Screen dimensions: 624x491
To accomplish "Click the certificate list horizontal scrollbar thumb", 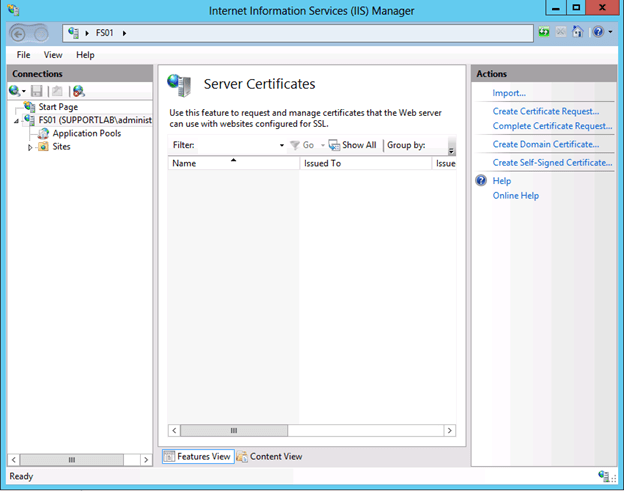I will 234,431.
